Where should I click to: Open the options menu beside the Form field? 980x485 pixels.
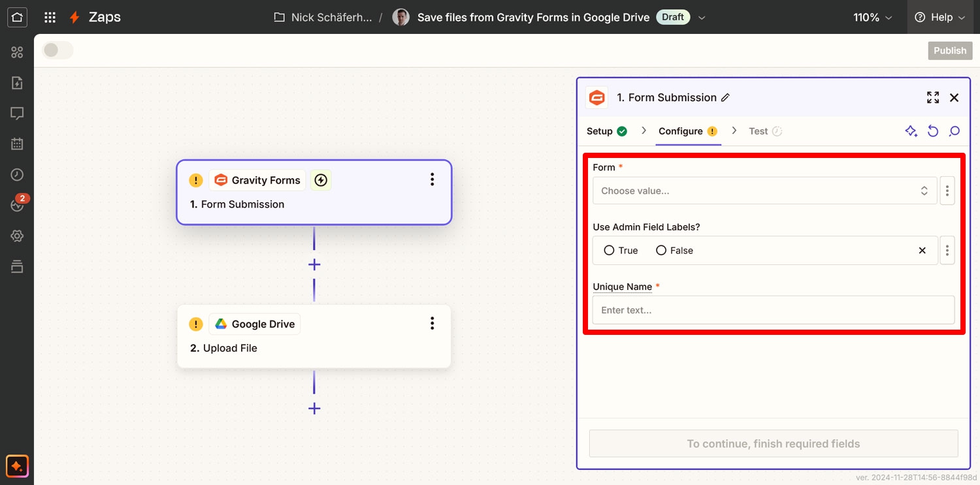pyautogui.click(x=947, y=191)
